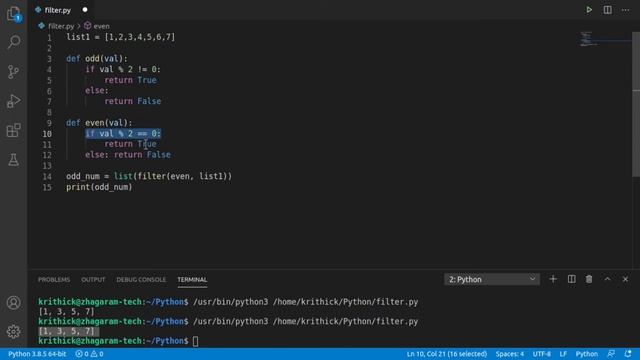The width and height of the screenshot is (640, 360).
Task: Click 'def even(val):' on line 9
Action: click(x=99, y=122)
